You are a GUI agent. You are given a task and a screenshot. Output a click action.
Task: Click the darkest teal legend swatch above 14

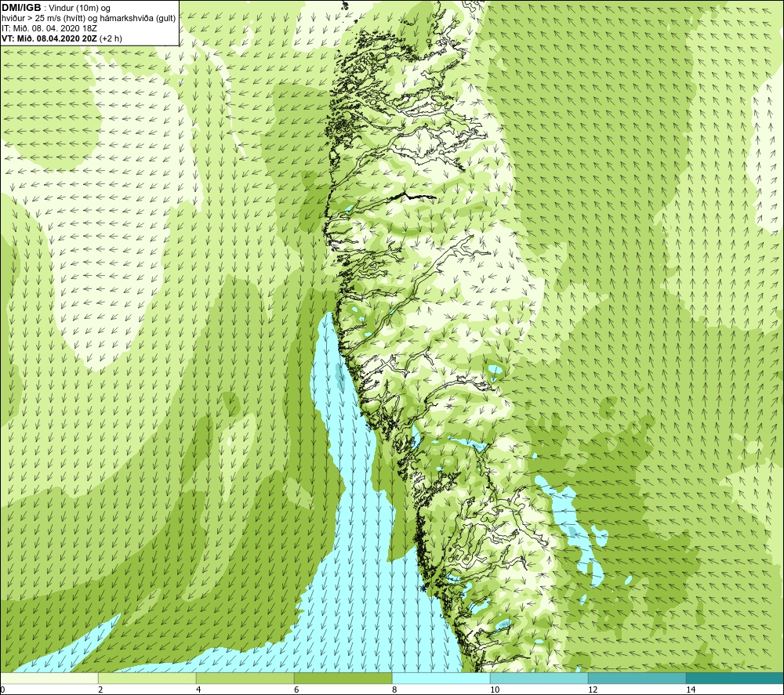click(735, 678)
